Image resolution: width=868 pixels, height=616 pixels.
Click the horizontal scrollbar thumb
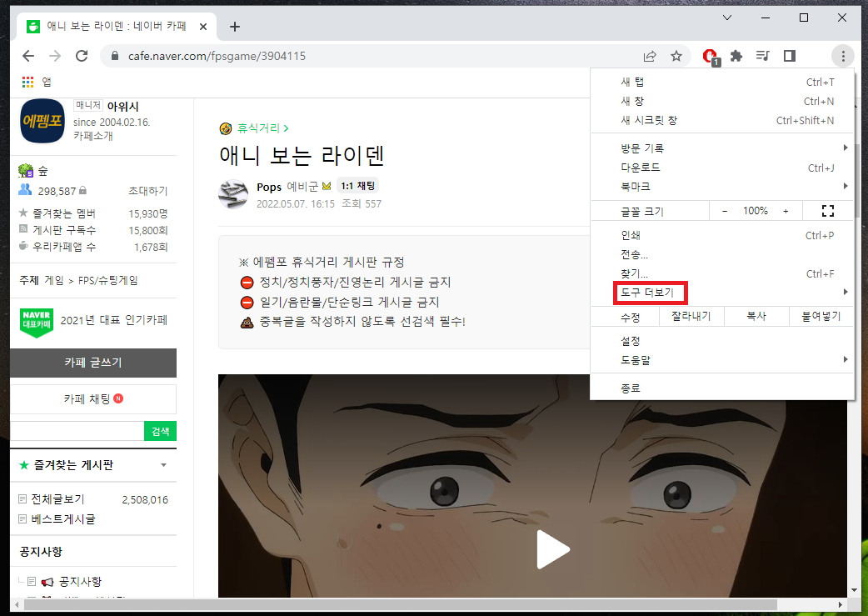[x=400, y=603]
